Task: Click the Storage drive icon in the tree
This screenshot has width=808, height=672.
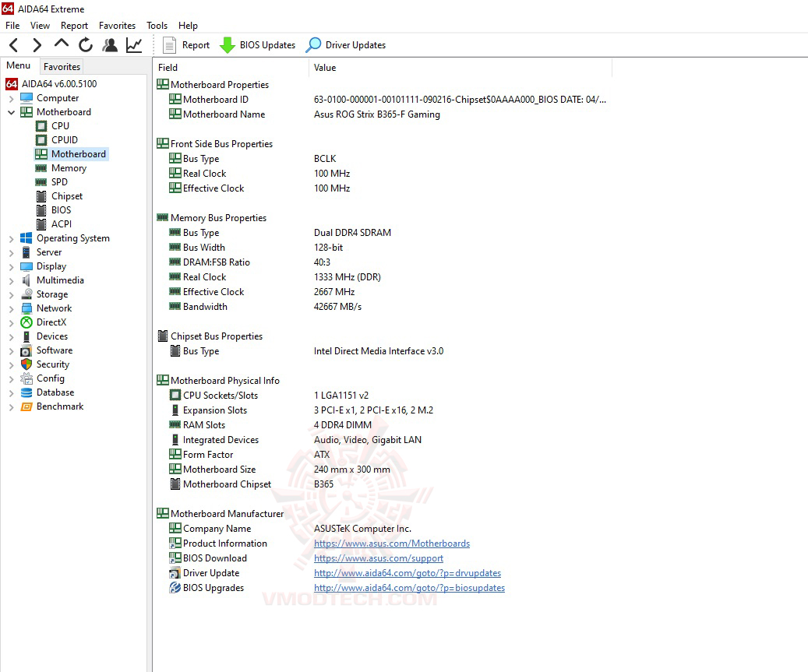Action: tap(26, 294)
